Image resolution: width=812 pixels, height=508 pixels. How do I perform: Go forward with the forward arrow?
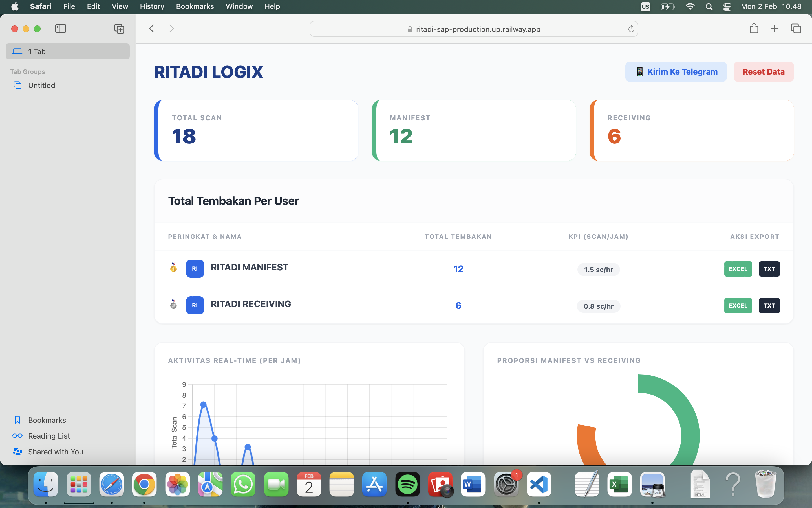coord(171,29)
